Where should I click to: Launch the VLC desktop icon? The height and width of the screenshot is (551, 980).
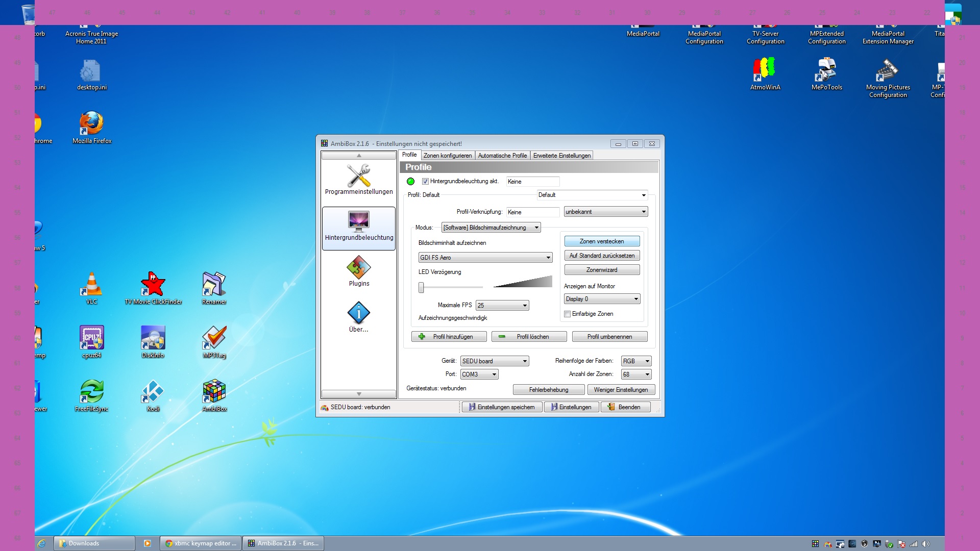tap(91, 288)
